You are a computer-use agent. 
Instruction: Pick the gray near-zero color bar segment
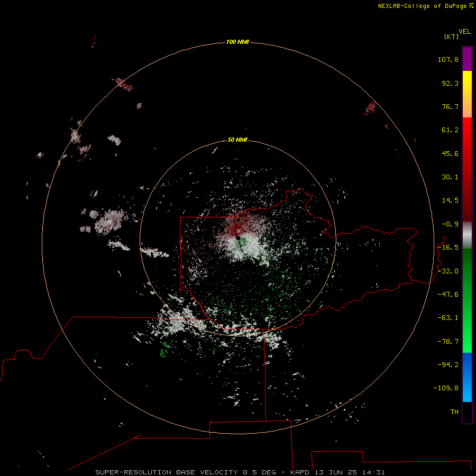tap(467, 235)
